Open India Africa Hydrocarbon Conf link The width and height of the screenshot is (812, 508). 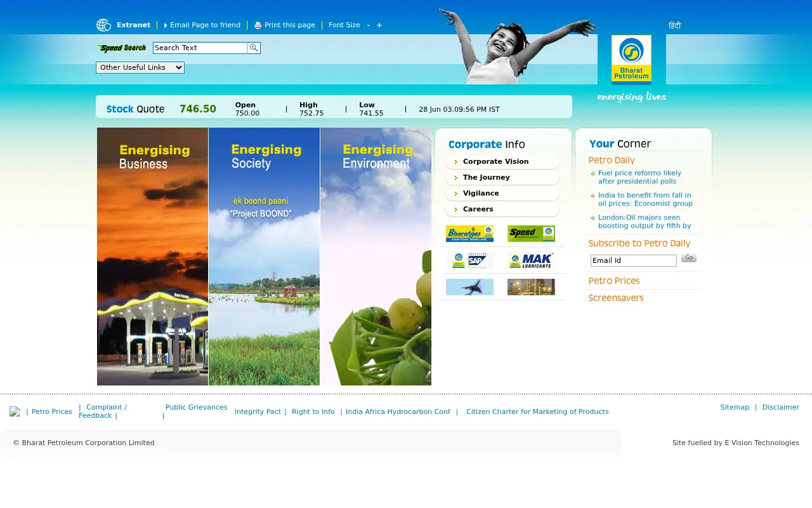coord(398,411)
